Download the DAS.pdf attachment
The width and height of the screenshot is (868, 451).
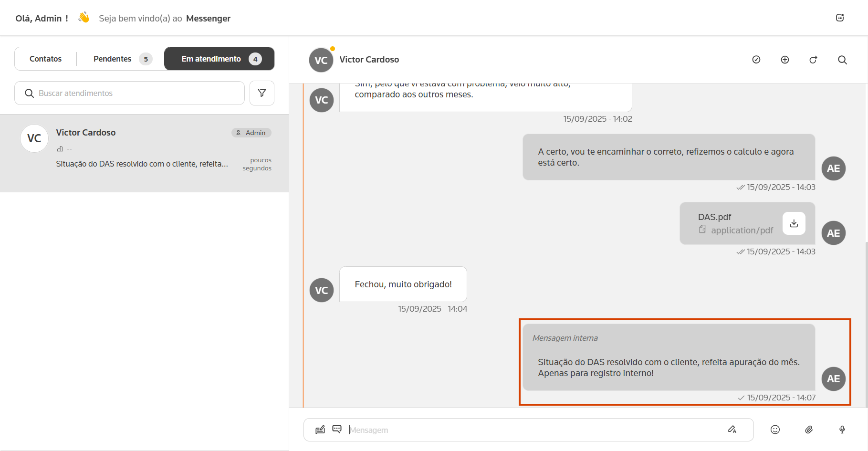pyautogui.click(x=794, y=223)
